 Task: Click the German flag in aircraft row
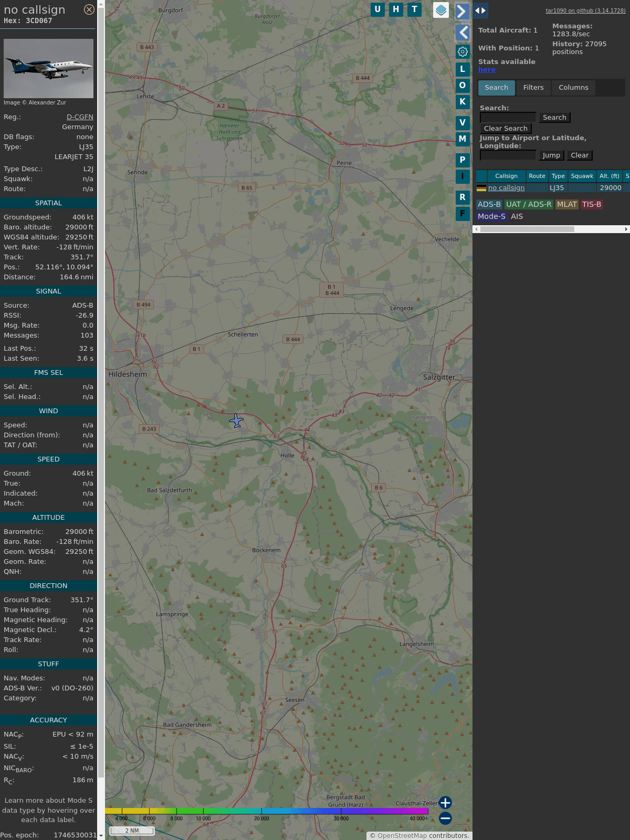tap(481, 188)
